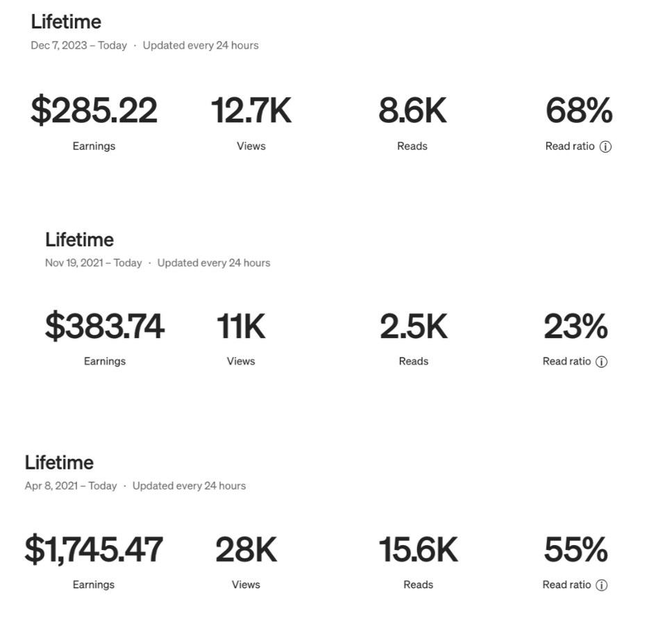Click the 12.7K views number
672x625 pixels.
251,111
